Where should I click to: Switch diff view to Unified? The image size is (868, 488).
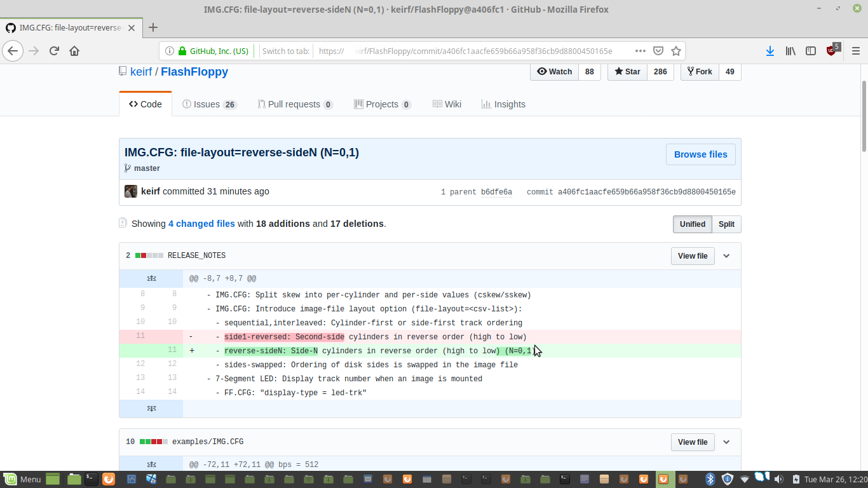coord(692,224)
